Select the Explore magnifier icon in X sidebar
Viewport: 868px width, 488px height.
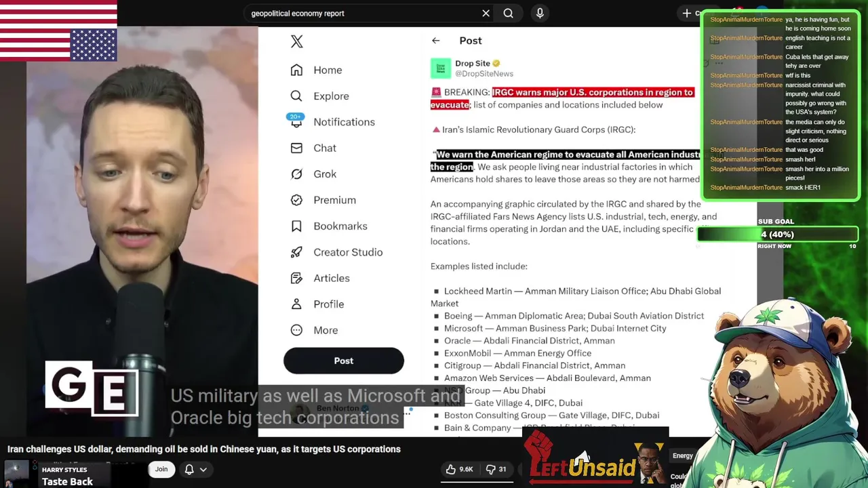tap(296, 96)
